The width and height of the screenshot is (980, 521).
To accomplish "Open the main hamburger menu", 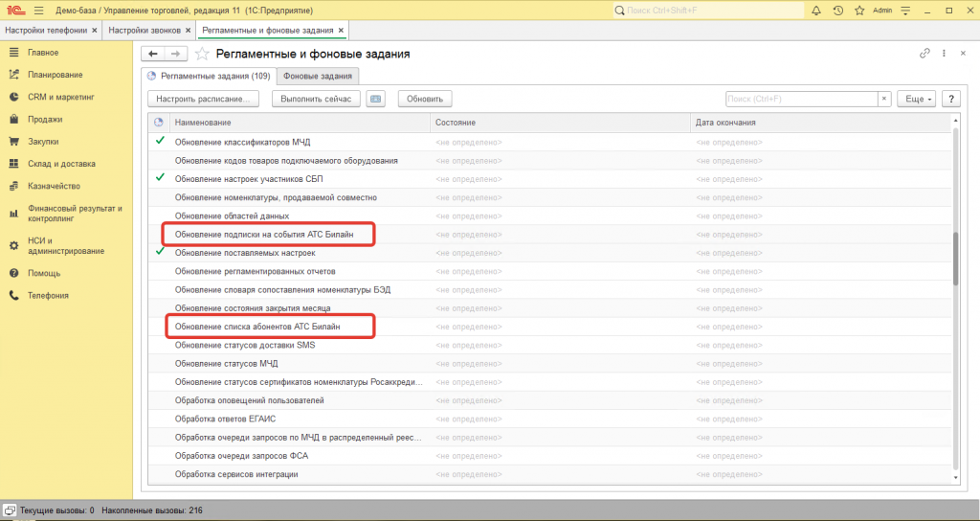I will tap(38, 11).
